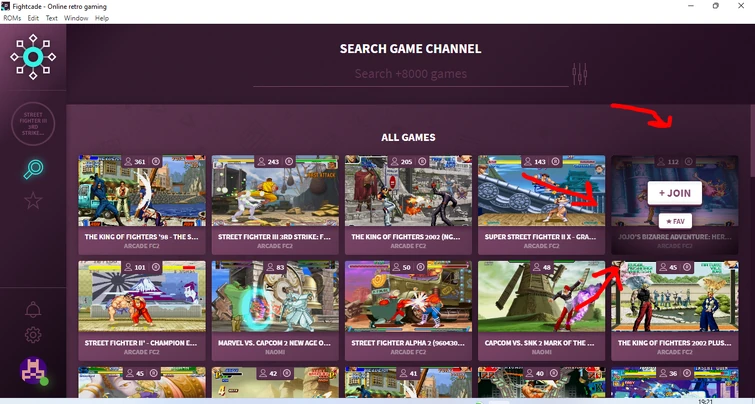Open the search filter sliders icon
Viewport: 755px width, 404px height.
click(x=580, y=74)
